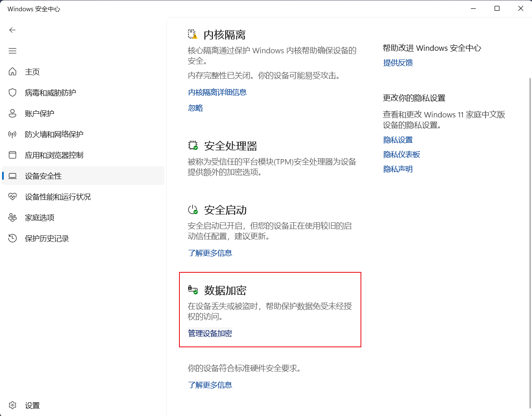Open 隐私声明 link

[398, 169]
